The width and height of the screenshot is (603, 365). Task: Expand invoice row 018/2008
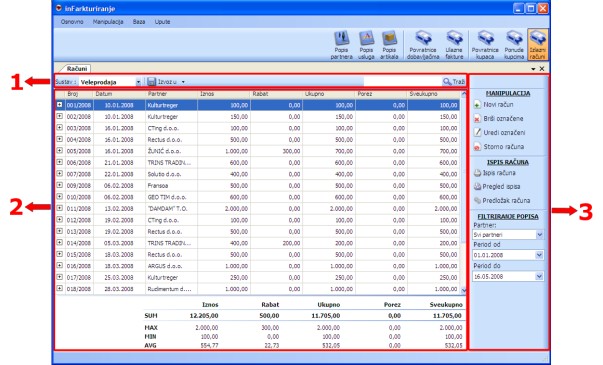point(60,288)
